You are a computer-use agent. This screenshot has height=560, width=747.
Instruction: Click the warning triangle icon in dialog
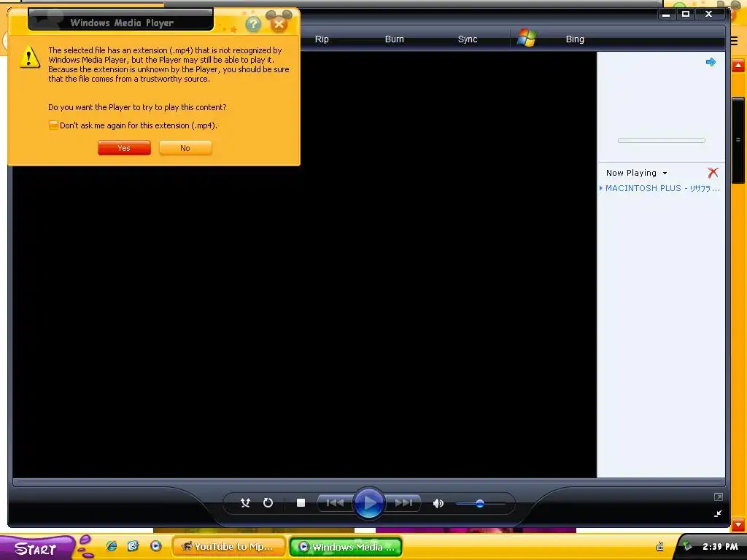click(29, 58)
